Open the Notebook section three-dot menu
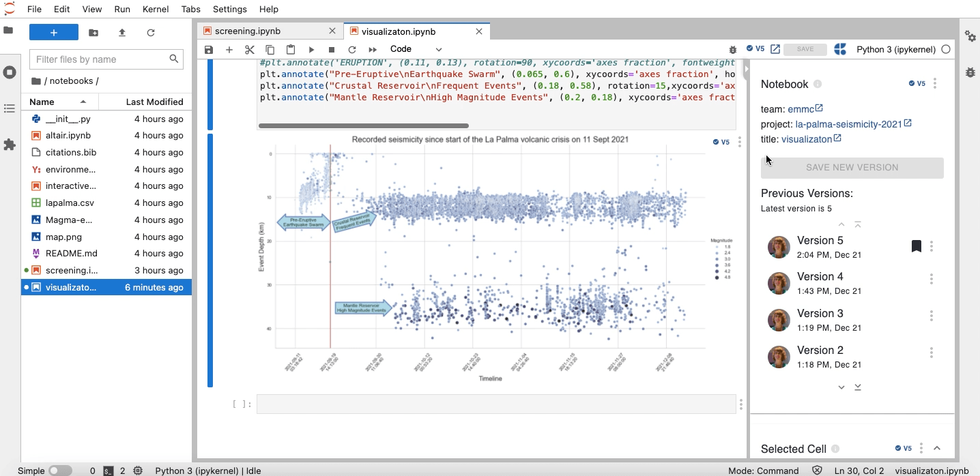This screenshot has height=476, width=980. pyautogui.click(x=935, y=83)
